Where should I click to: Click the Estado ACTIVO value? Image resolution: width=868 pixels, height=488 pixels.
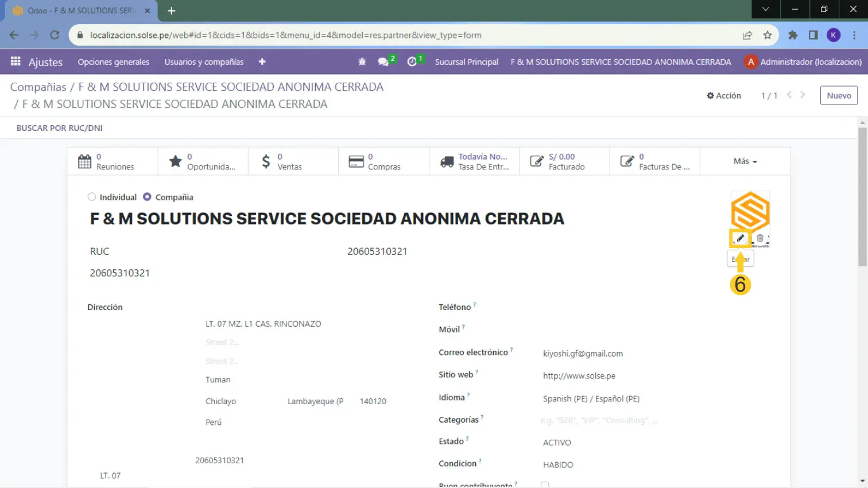[x=557, y=443]
